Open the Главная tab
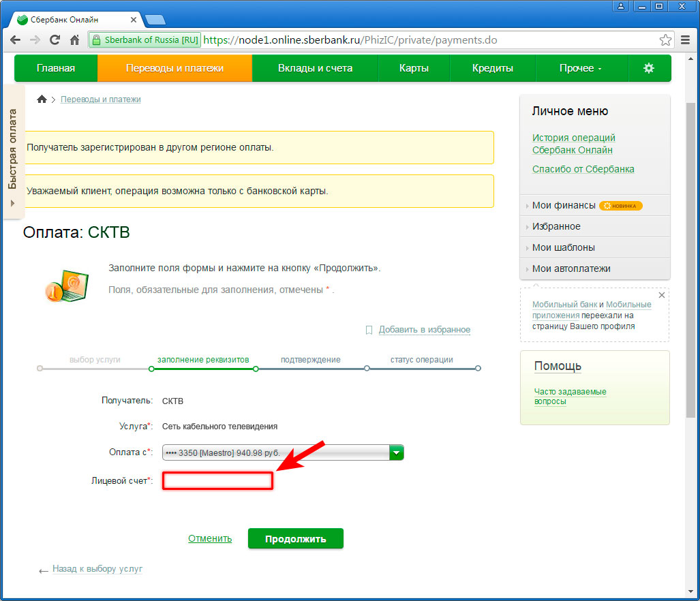Viewport: 700px width, 601px height. coord(56,68)
